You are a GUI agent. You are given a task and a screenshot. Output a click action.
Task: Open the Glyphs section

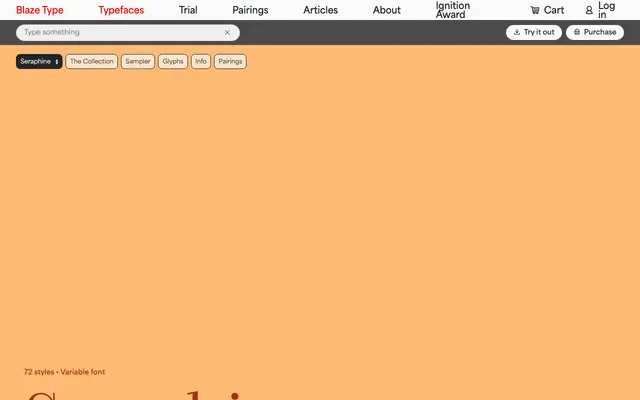point(173,62)
